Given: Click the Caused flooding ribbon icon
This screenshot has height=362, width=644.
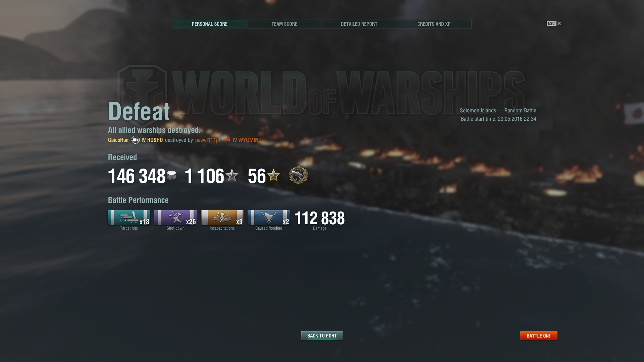Looking at the screenshot, I should [x=269, y=218].
